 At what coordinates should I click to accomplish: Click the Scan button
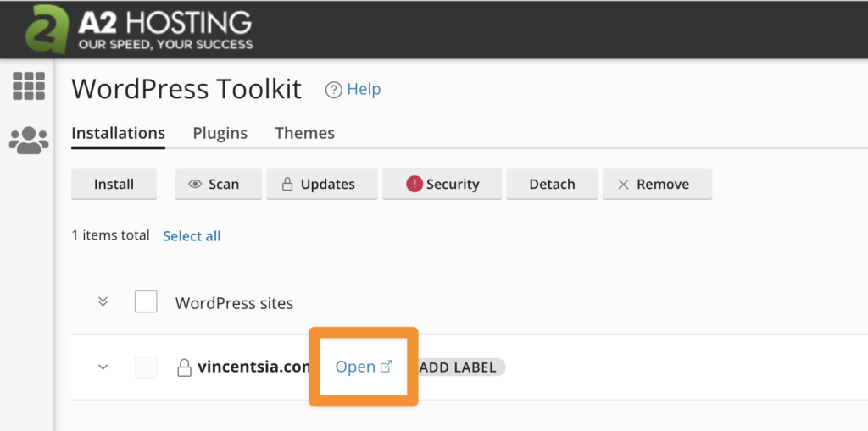tap(218, 184)
